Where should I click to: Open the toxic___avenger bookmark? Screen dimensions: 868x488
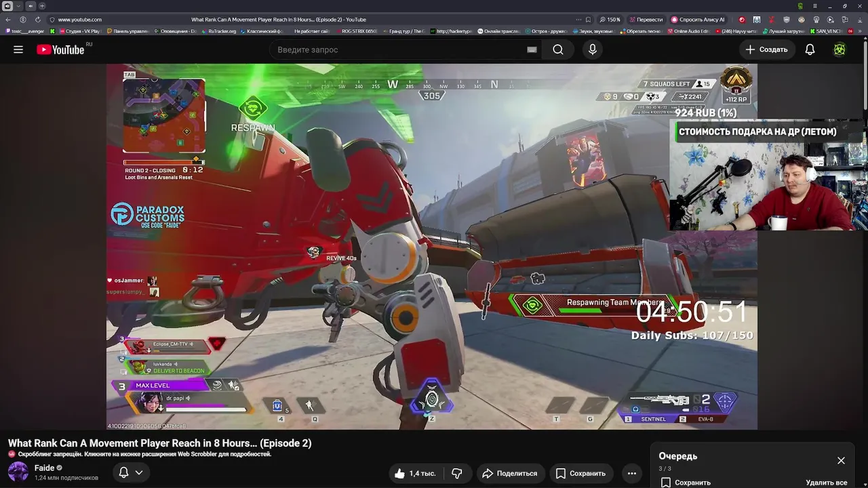[x=25, y=31]
